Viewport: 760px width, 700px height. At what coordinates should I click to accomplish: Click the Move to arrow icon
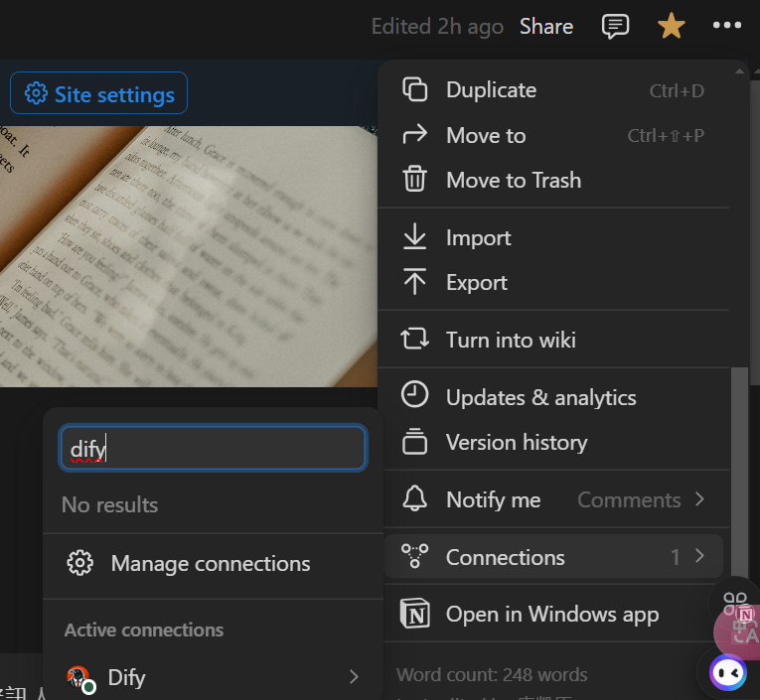point(415,135)
